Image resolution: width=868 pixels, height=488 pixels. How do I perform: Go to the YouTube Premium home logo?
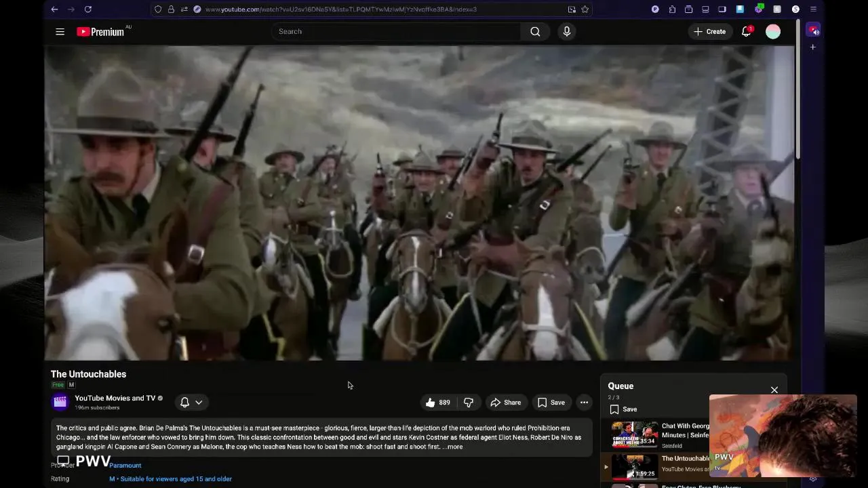[x=101, y=31]
